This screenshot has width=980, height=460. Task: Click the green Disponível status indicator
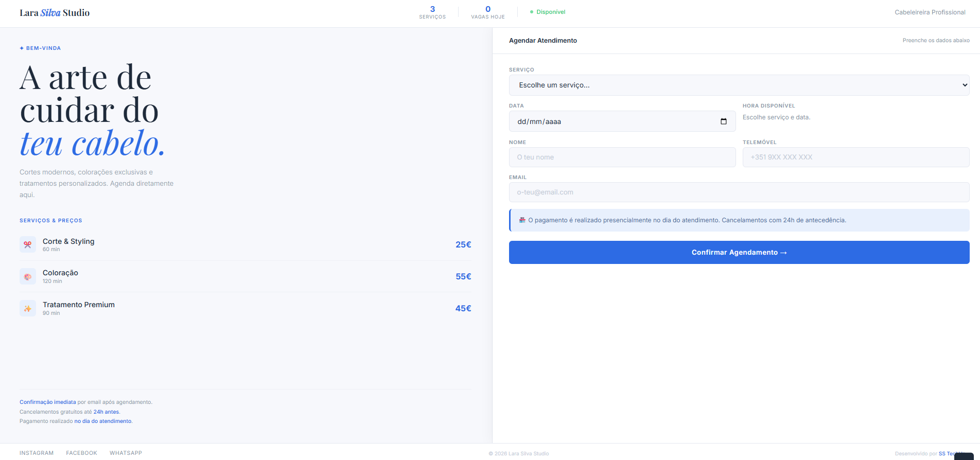(x=548, y=12)
